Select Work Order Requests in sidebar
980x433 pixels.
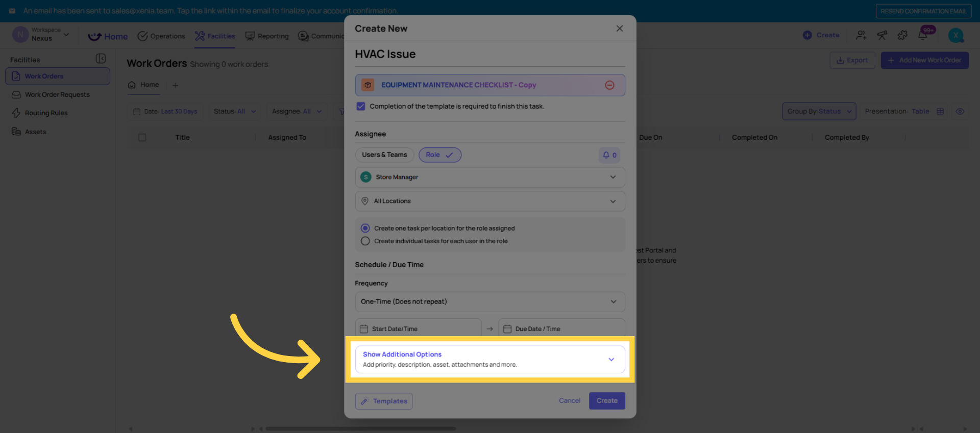[58, 94]
